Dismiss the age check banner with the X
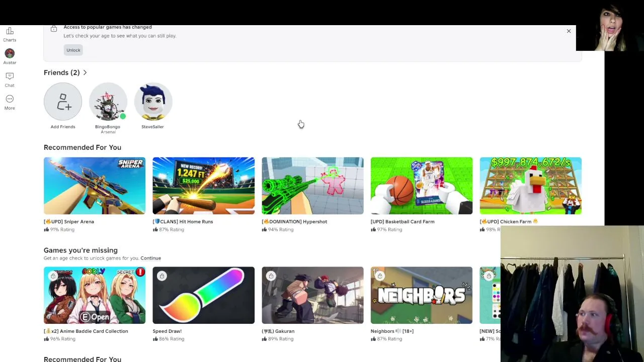Viewport: 644px width, 362px height. click(569, 31)
